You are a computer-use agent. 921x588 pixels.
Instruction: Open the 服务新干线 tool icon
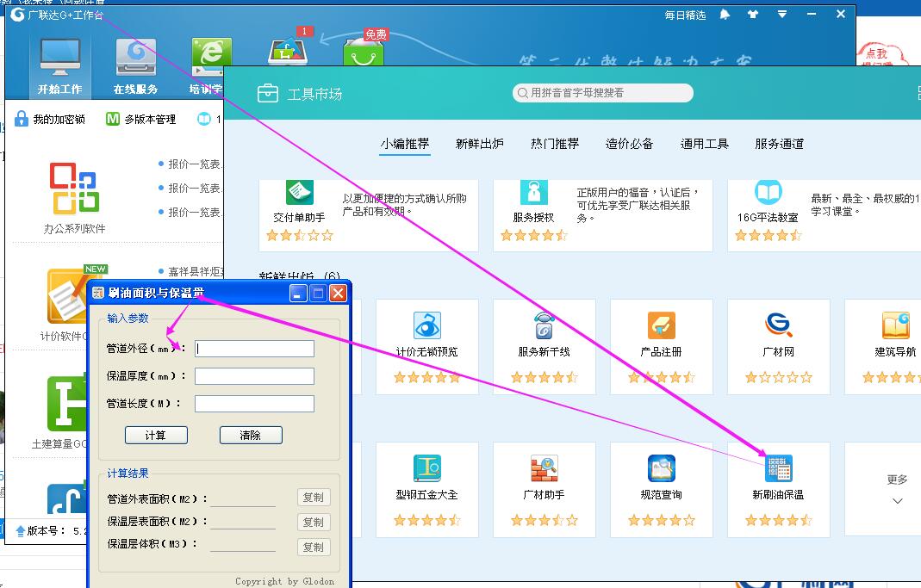coord(544,325)
